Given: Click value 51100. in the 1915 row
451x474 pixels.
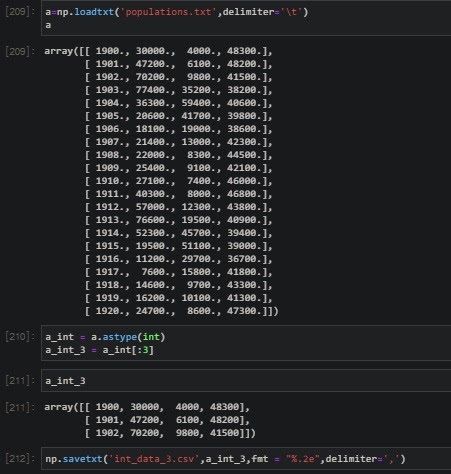Looking at the screenshot, I should pos(199,246).
